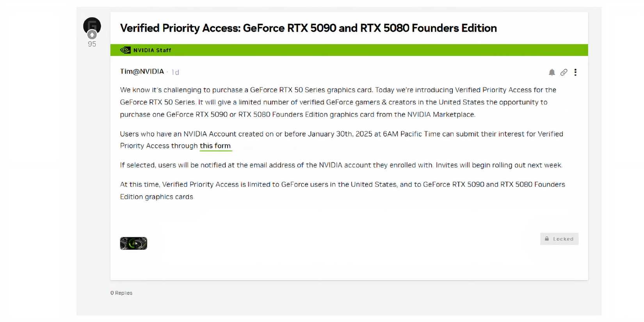Click the Verified Priority Access post title

[x=308, y=28]
